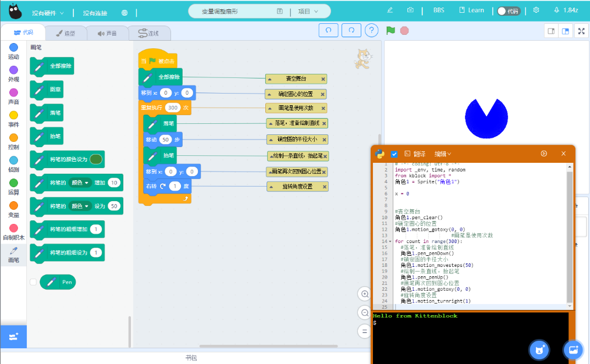Open the settings gear icon

[536, 10]
